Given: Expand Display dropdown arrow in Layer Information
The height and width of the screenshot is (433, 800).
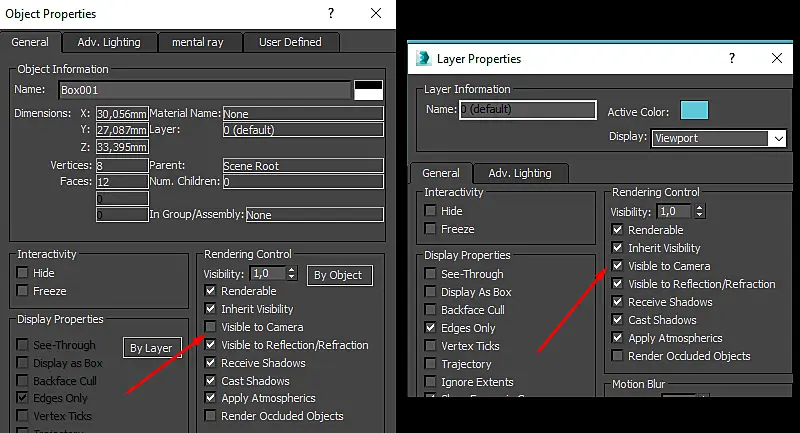Looking at the screenshot, I should 778,138.
